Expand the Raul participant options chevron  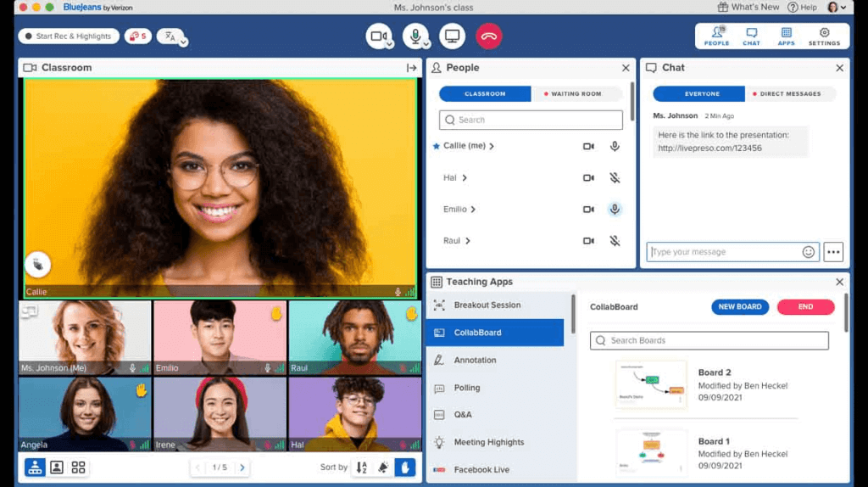point(468,241)
